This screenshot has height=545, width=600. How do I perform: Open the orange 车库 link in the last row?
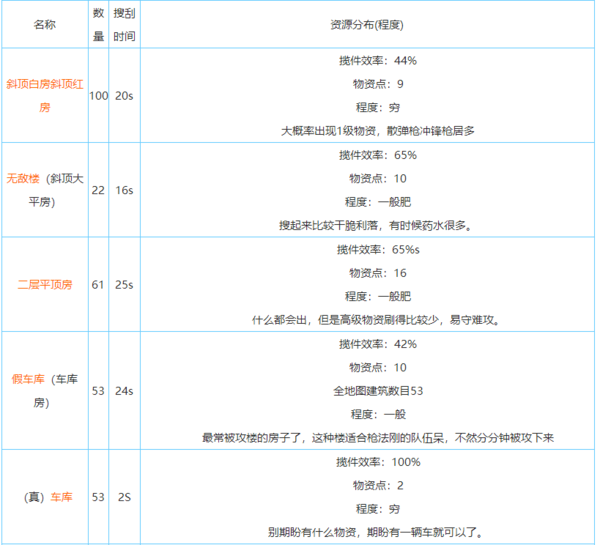point(61,497)
